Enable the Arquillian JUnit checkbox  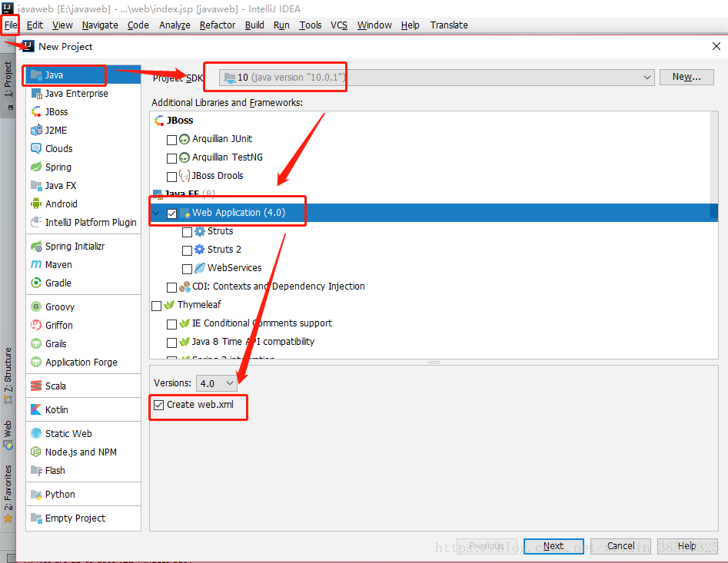[x=171, y=140]
